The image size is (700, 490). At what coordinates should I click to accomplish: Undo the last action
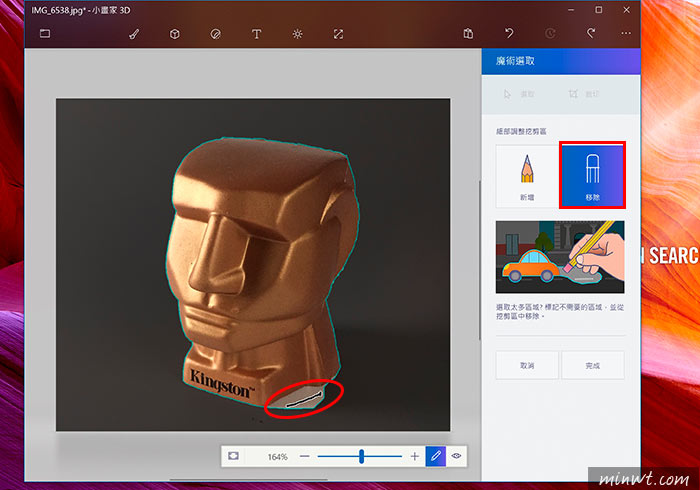tap(509, 33)
